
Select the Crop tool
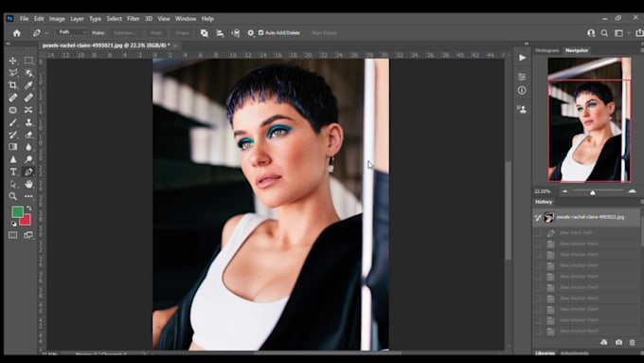pyautogui.click(x=13, y=85)
